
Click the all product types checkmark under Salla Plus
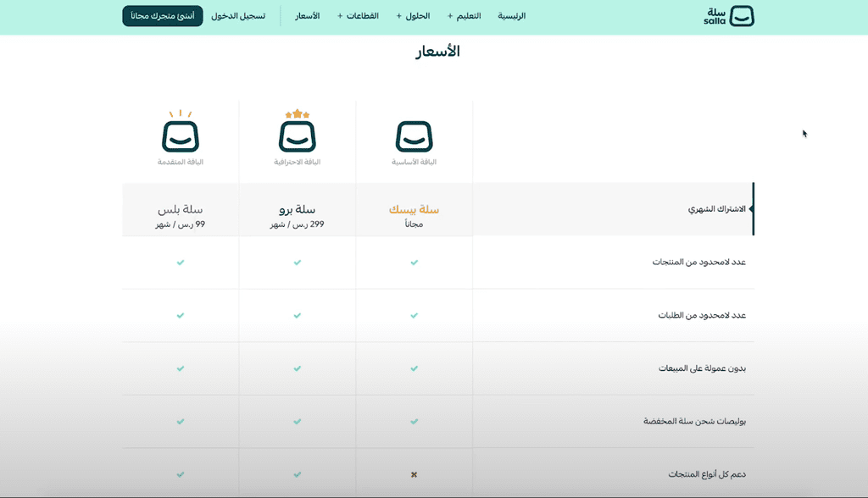[x=181, y=475]
